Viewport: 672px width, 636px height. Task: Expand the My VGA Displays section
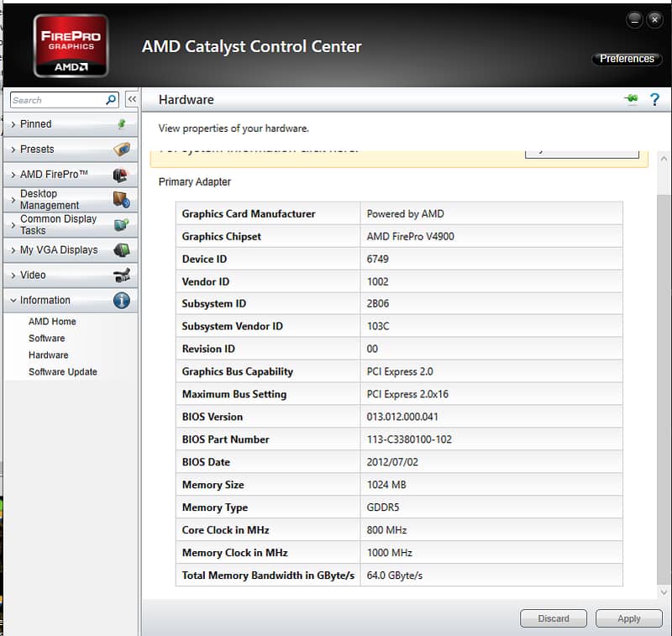13,250
